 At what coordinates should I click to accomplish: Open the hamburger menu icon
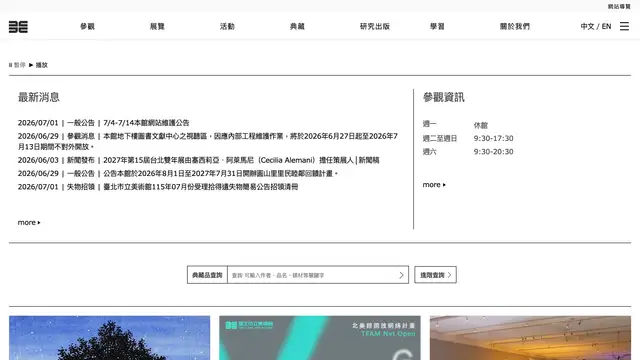pyautogui.click(x=624, y=26)
